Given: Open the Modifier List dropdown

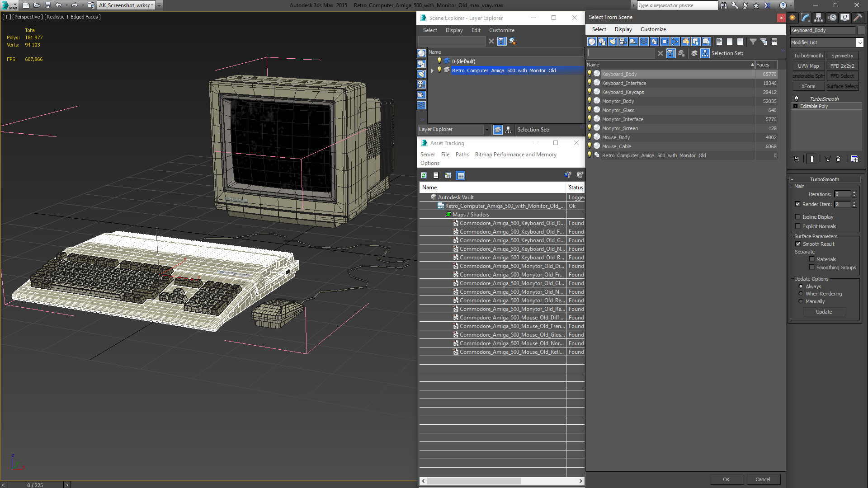Looking at the screenshot, I should [x=859, y=42].
